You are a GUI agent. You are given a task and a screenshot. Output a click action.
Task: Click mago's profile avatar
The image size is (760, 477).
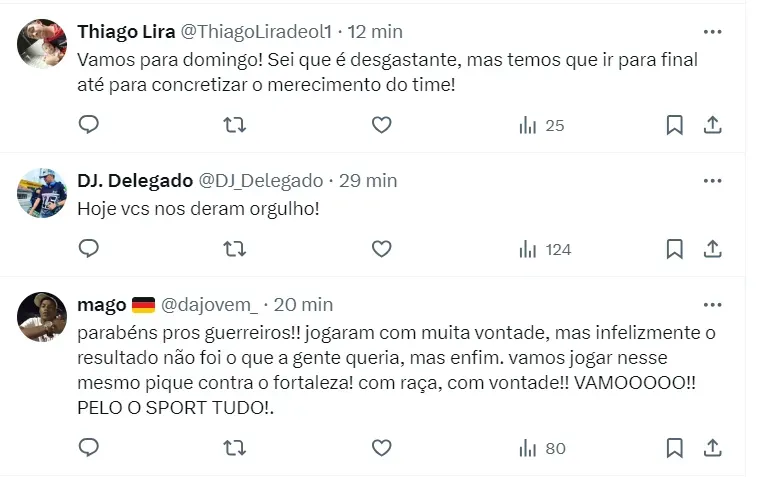click(x=42, y=317)
